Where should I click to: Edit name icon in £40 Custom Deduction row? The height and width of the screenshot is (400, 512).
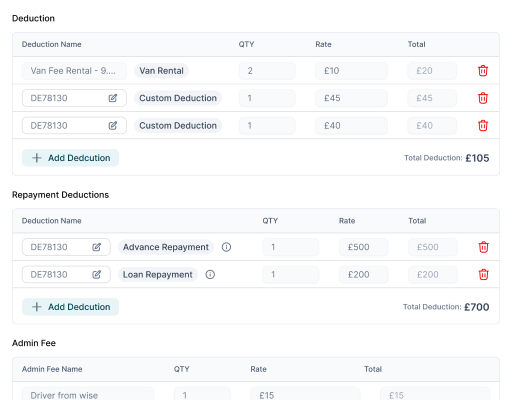click(x=113, y=126)
